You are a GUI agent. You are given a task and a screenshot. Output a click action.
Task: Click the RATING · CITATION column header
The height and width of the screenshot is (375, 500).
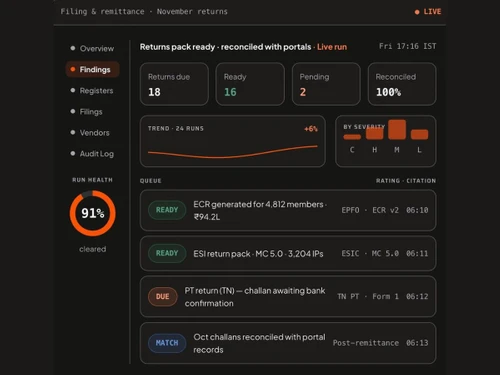(x=406, y=181)
